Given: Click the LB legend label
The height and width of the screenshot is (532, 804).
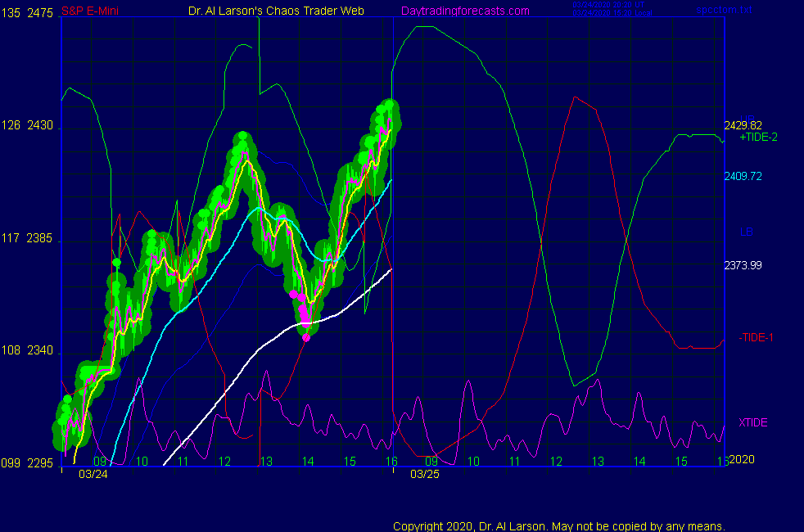Looking at the screenshot, I should click(746, 232).
